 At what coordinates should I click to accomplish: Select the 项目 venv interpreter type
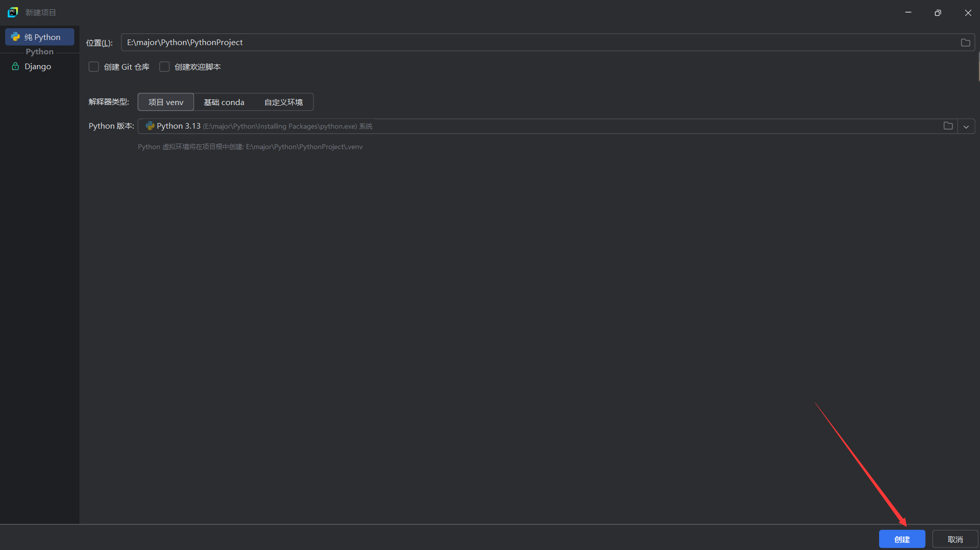[x=166, y=102]
